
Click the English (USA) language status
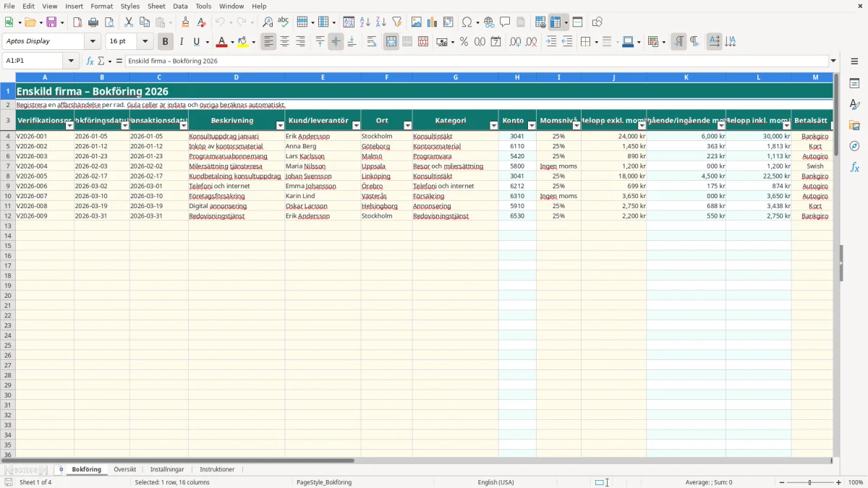[x=495, y=482]
